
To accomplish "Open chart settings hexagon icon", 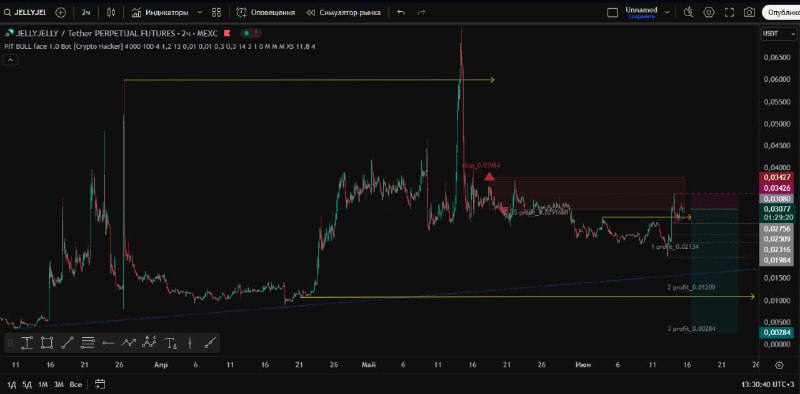I will (709, 13).
